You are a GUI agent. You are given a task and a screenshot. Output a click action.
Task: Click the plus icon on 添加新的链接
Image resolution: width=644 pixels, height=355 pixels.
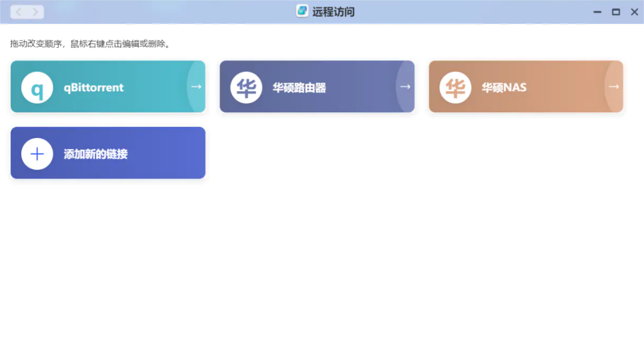coord(37,154)
